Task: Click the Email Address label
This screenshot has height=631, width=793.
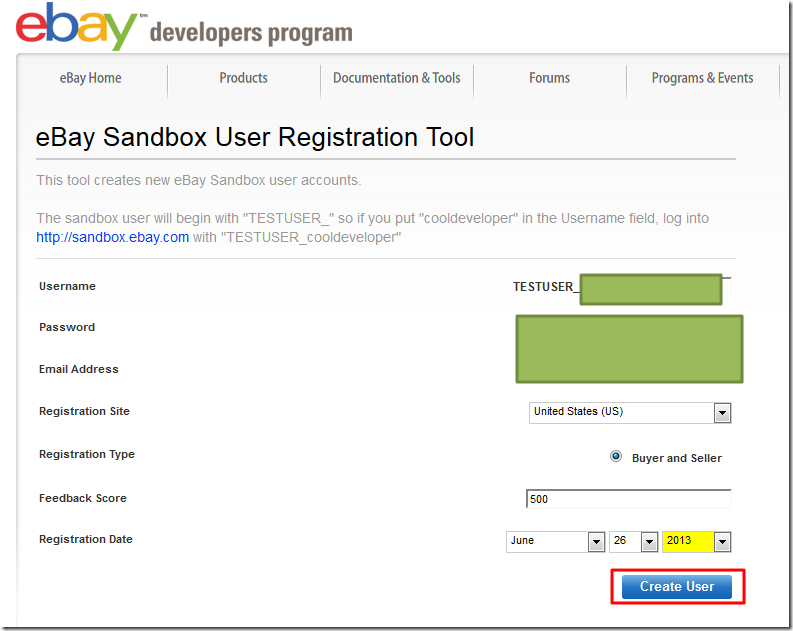Action: click(x=79, y=369)
